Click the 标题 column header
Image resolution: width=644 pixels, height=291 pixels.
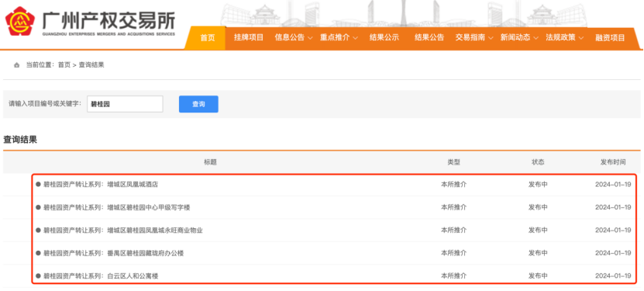pyautogui.click(x=210, y=162)
